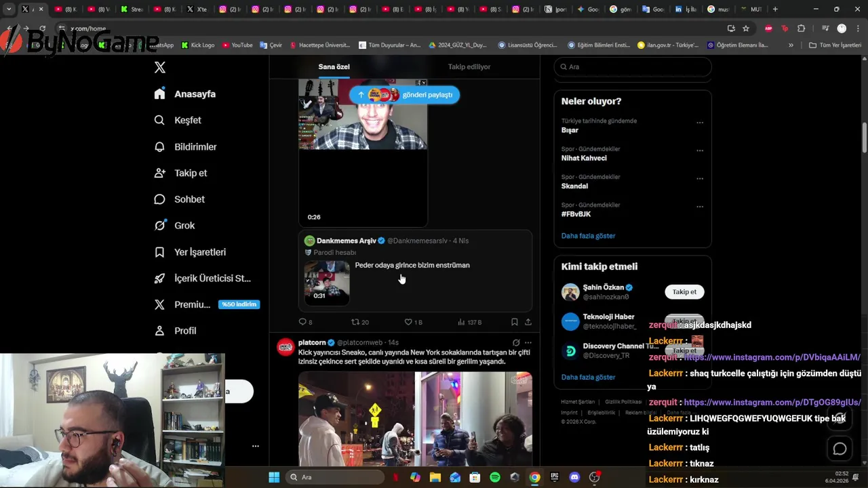Open Grok in the sidebar
Screen dimensions: 868x488
click(174, 226)
